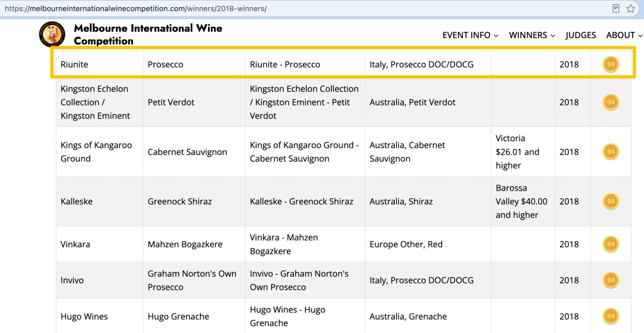The image size is (644, 333).
Task: Select the 'Australia, Shiraz' cell
Action: click(428, 201)
